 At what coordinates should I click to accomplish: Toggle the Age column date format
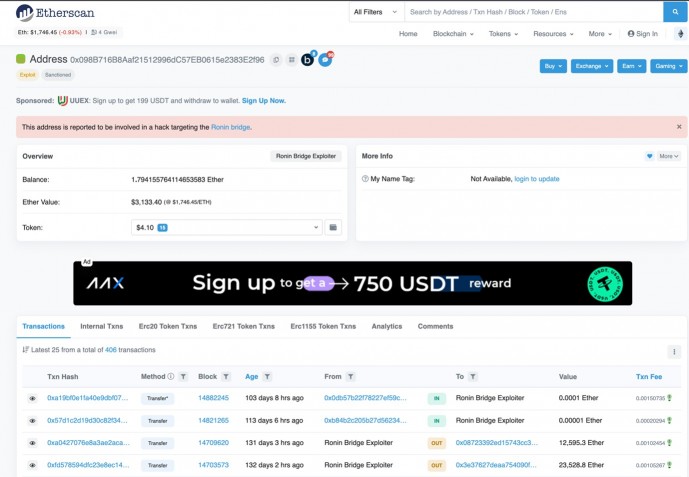tap(251, 376)
